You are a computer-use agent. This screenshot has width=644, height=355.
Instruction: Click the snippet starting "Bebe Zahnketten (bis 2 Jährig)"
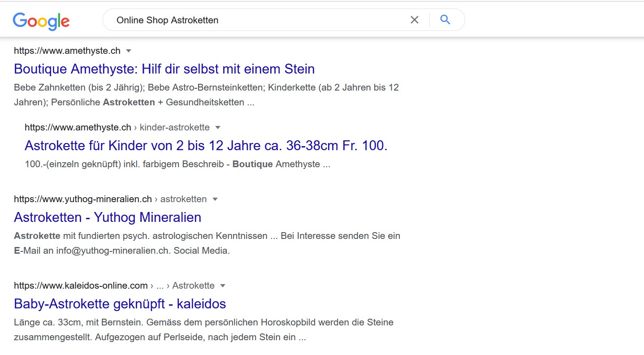[206, 95]
